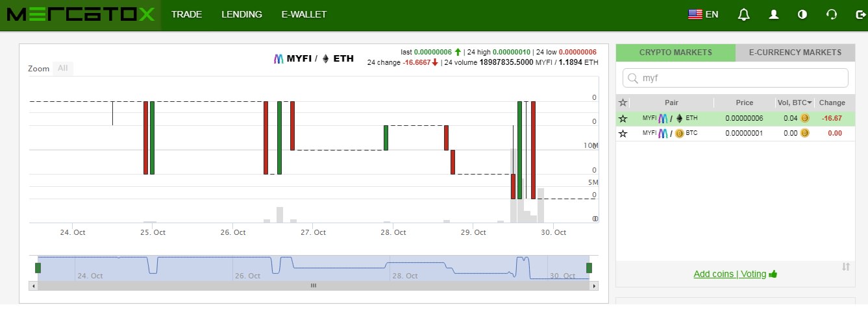This screenshot has height=316, width=868.
Task: Click the navigator scrollbar right arrow
Action: point(593,286)
